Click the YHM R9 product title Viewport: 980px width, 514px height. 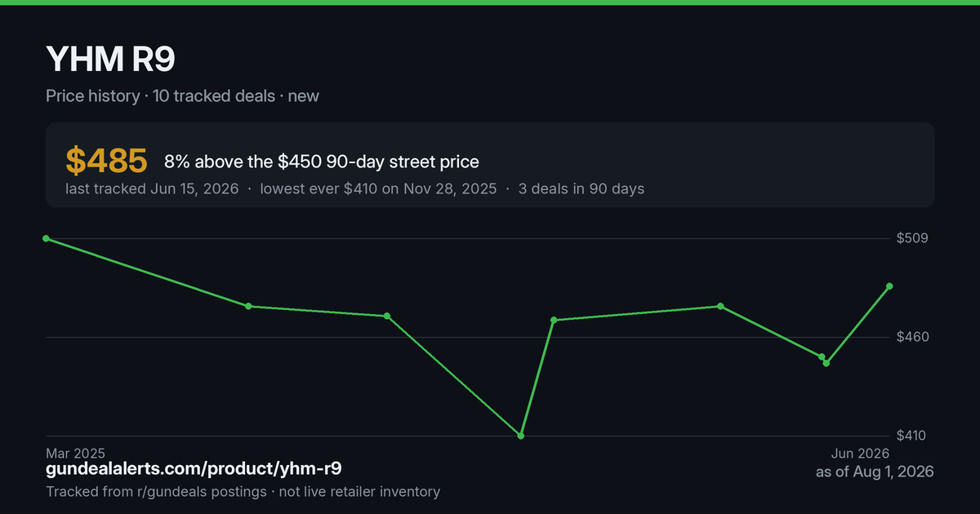tap(110, 59)
